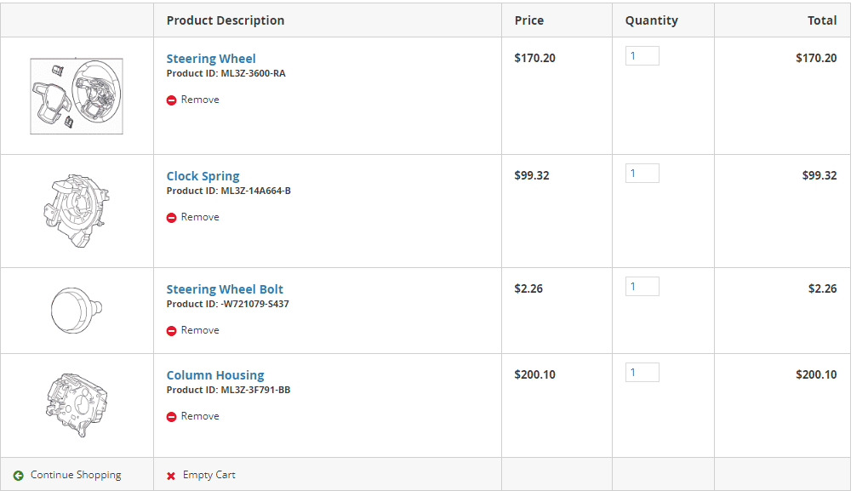Screen dimensions: 868x491
Task: Focus the Clock Spring quantity field
Action: (x=642, y=174)
